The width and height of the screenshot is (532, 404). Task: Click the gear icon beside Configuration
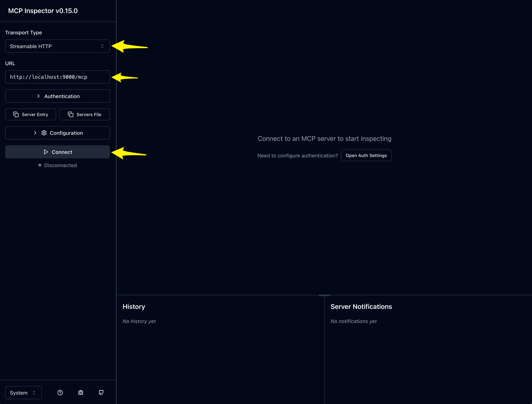(44, 133)
